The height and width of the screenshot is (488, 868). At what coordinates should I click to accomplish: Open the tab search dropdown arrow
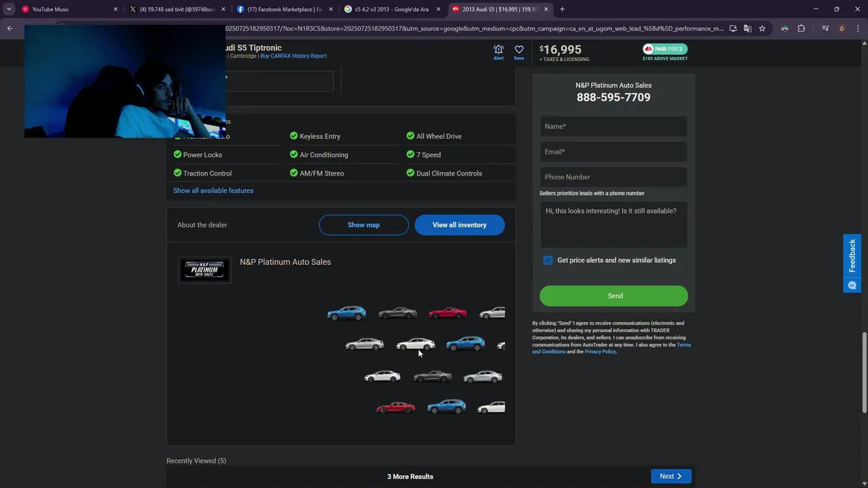tap(9, 9)
